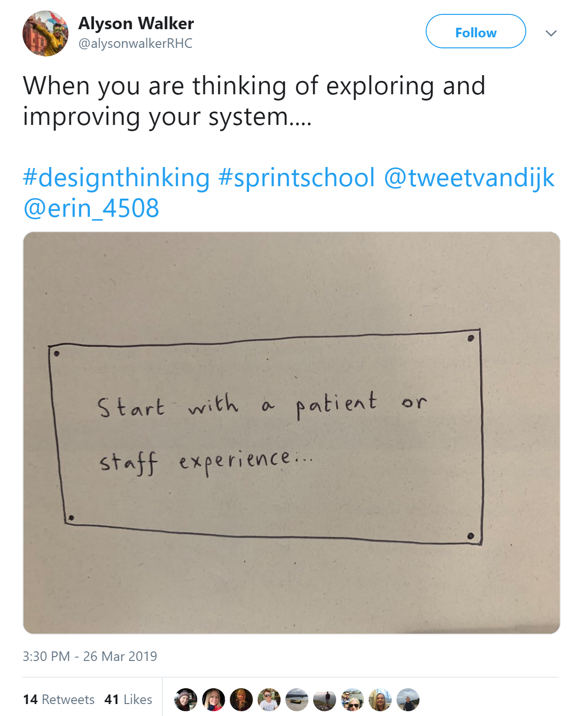Click Alyson Walker's profile avatar
This screenshot has height=716, width=588.
click(45, 34)
